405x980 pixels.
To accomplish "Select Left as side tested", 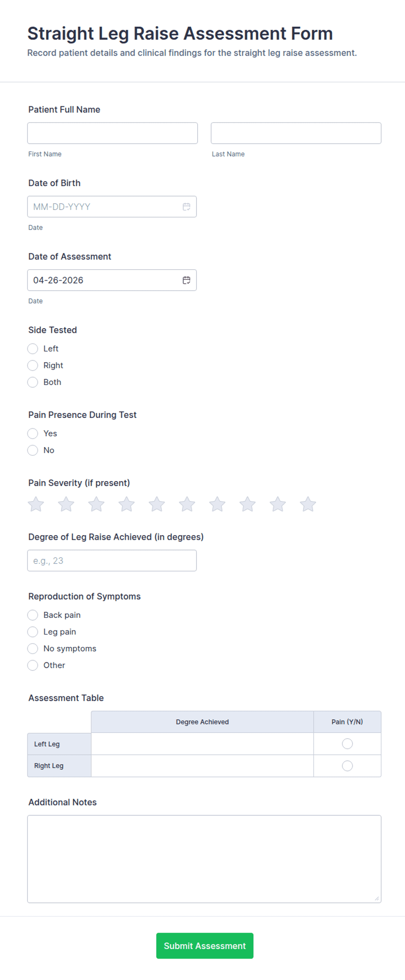I will pos(33,349).
